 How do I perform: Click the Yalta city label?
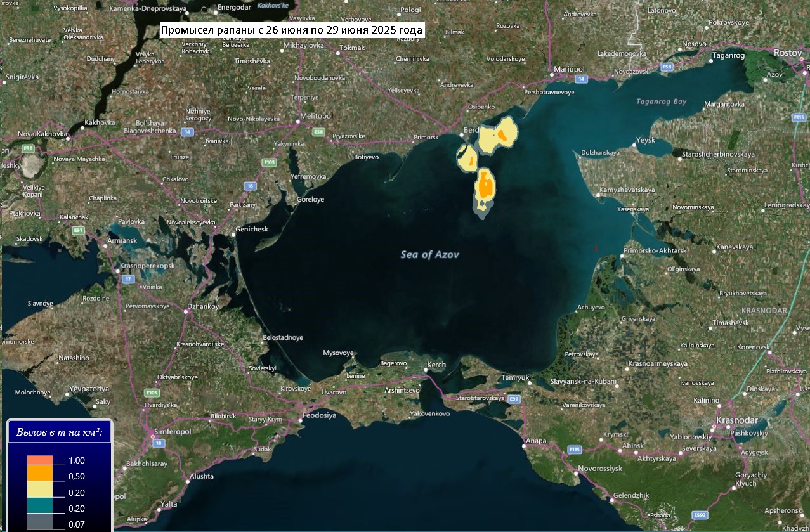169,504
